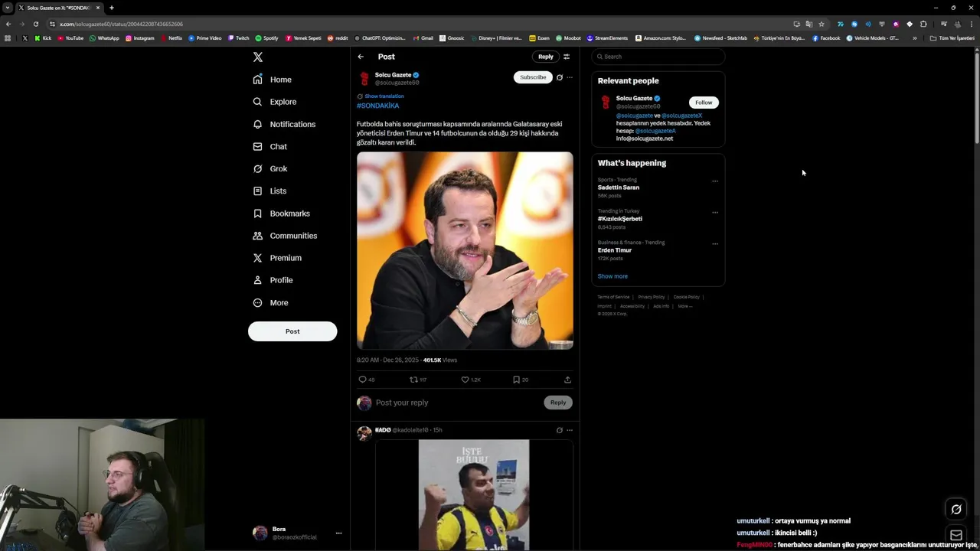Screen dimensions: 980x551
Task: Open Chrome three-dot menu
Action: [x=971, y=24]
